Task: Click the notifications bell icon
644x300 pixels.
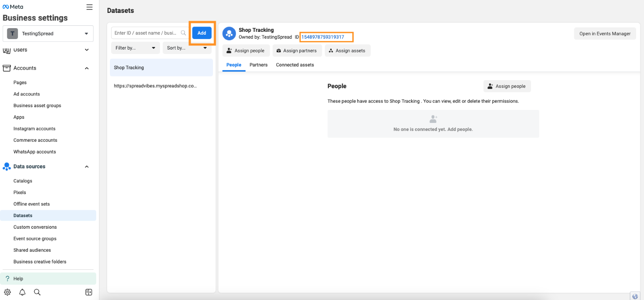Action: pyautogui.click(x=22, y=292)
